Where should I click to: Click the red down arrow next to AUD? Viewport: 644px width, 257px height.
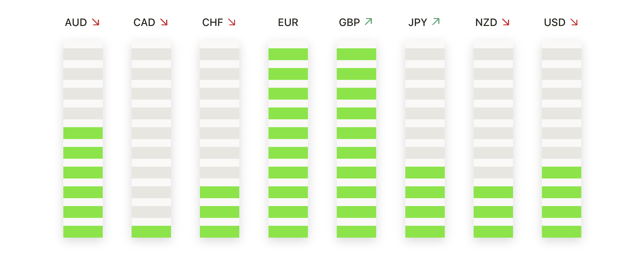pos(96,22)
